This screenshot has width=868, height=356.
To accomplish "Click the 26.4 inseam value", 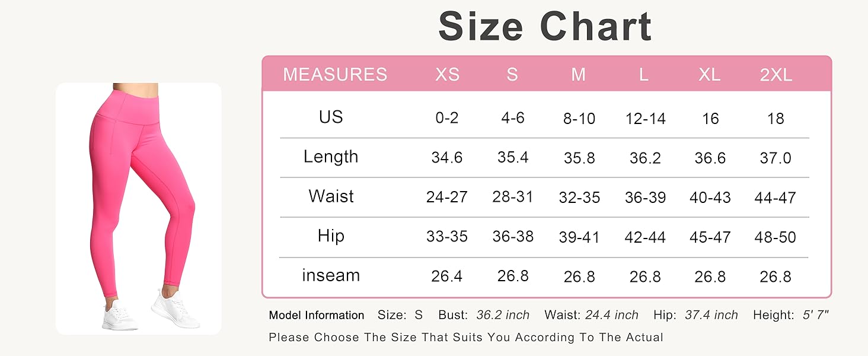I will [447, 277].
